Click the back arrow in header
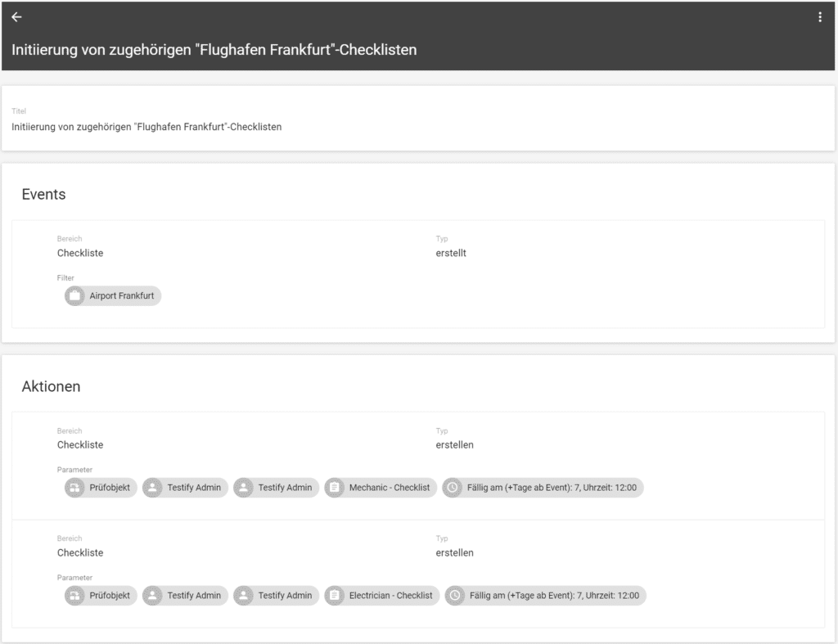The image size is (838, 644). point(16,17)
